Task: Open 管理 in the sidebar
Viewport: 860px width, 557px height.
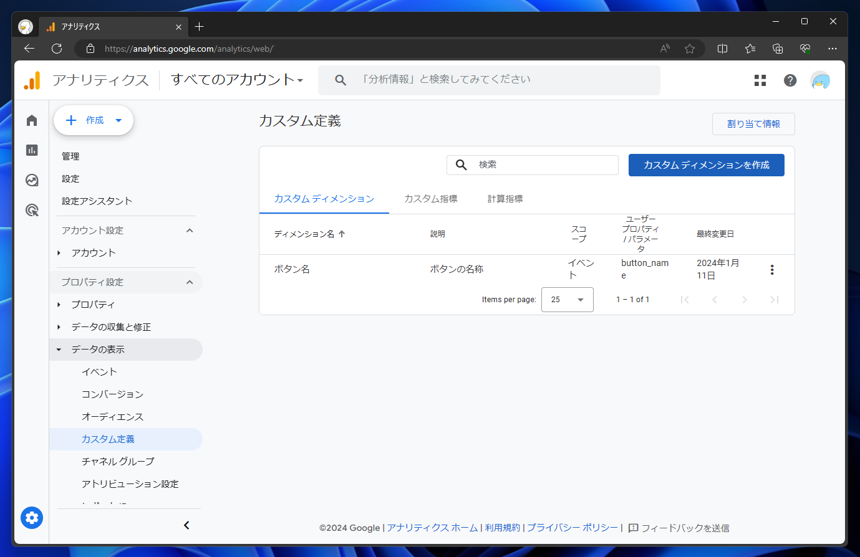Action: 70,156
